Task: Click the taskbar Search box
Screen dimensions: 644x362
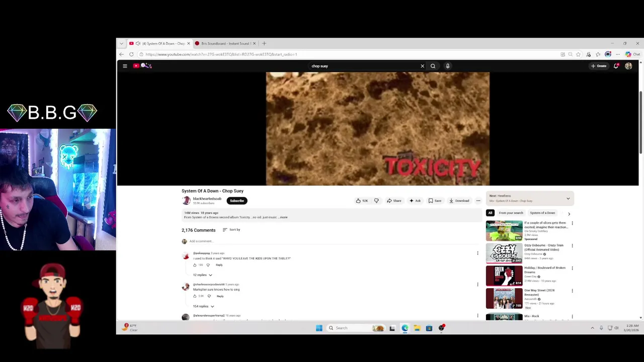Action: coord(355,328)
